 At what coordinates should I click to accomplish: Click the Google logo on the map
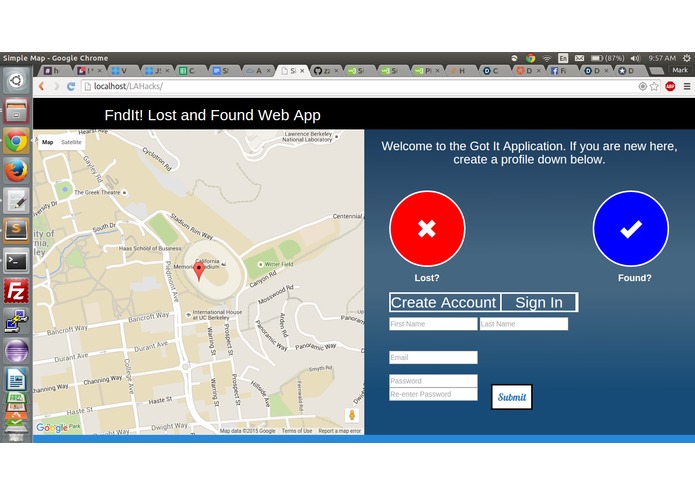click(x=52, y=428)
